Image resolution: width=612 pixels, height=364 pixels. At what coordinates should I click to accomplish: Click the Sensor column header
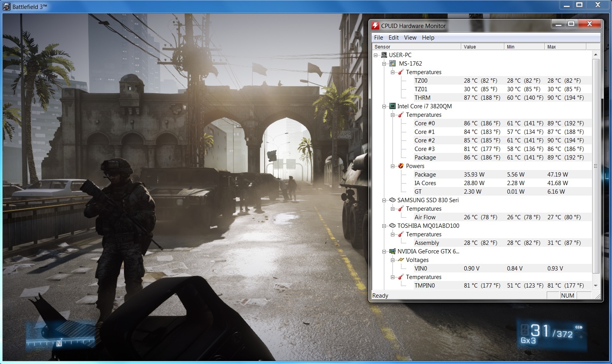(417, 47)
